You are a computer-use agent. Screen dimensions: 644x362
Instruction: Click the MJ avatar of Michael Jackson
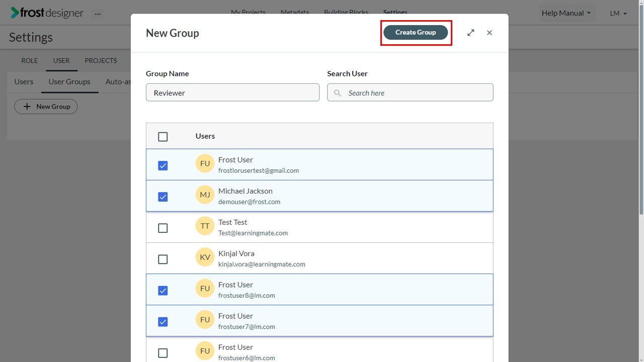[x=205, y=195]
